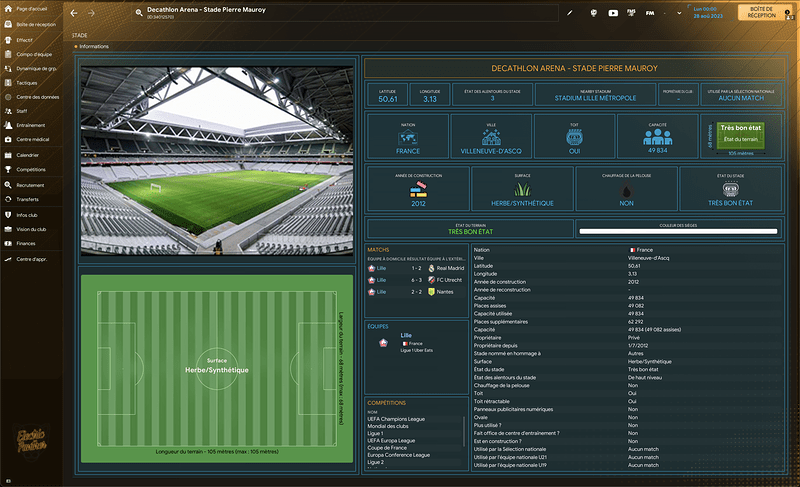Screen dimensions: 800x487
Task: Open Finances money icon
Action: pyautogui.click(x=8, y=244)
